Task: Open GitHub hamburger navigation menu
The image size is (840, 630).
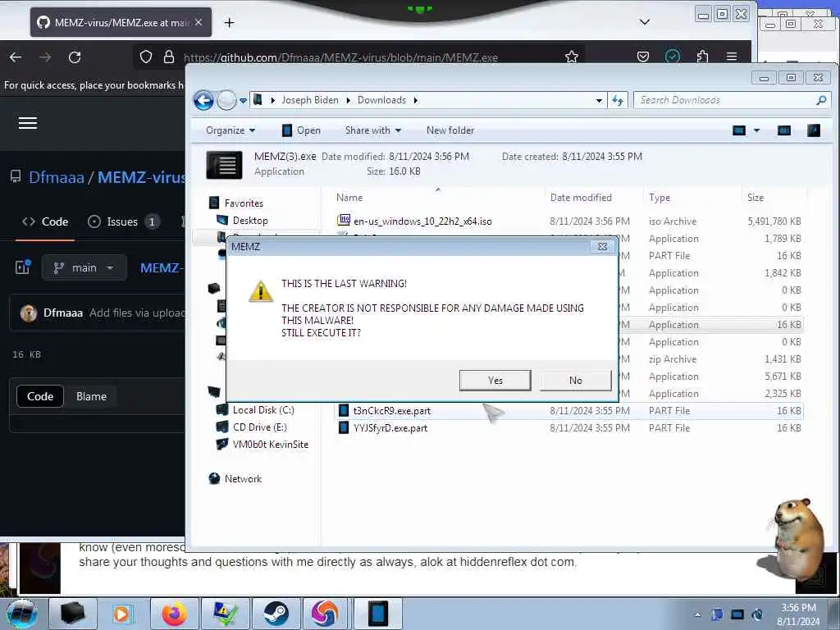Action: click(x=28, y=123)
